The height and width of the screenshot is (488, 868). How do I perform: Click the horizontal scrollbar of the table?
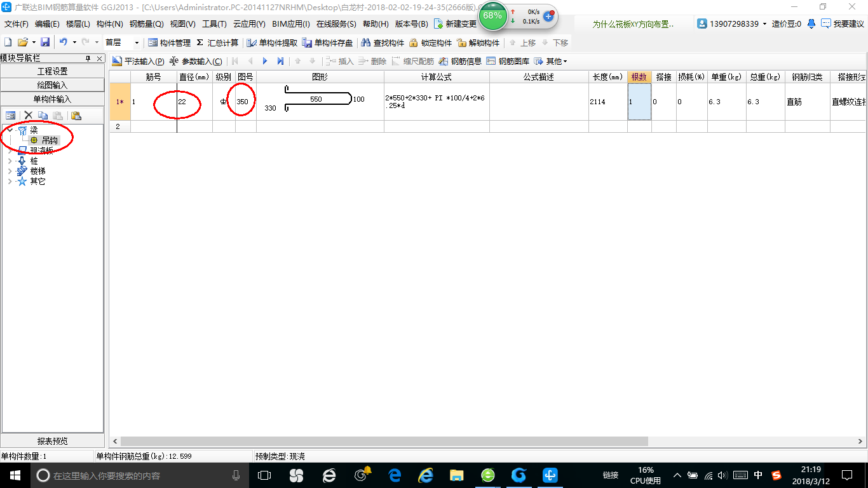click(x=384, y=441)
